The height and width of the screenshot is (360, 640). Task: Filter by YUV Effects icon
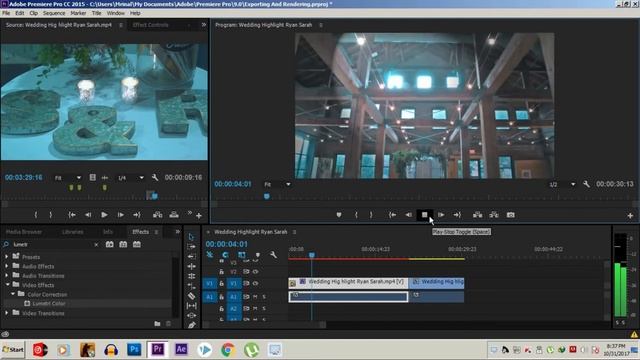(x=137, y=244)
